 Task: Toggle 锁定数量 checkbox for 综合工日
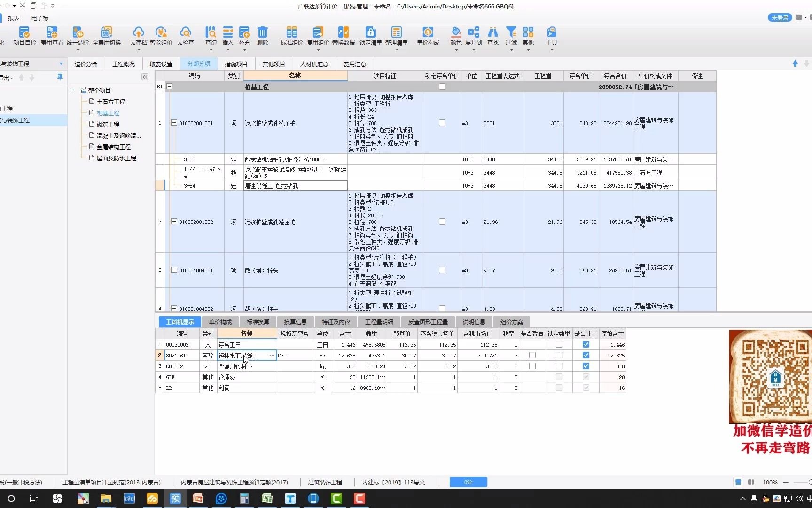tap(559, 344)
